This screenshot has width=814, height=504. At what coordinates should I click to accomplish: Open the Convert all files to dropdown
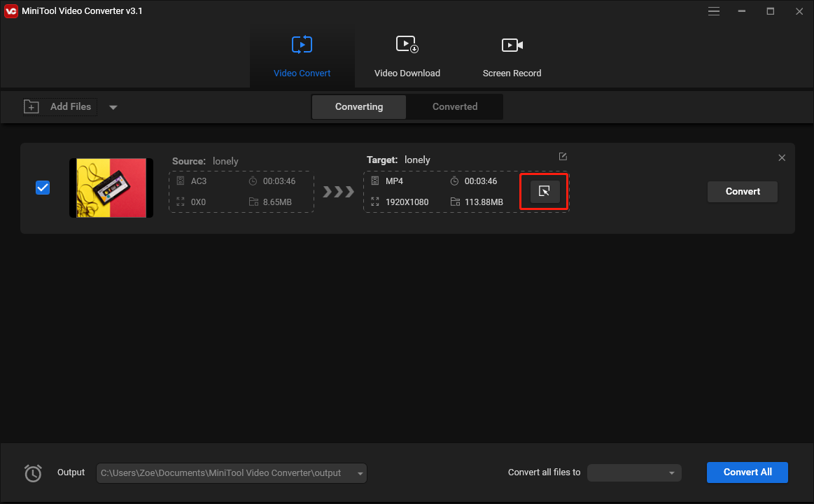pyautogui.click(x=634, y=473)
